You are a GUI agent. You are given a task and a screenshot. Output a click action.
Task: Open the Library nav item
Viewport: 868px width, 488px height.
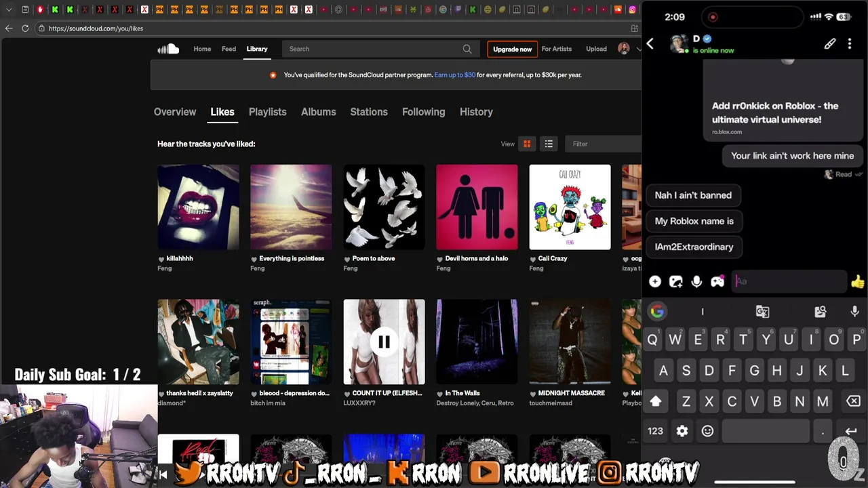tap(257, 49)
